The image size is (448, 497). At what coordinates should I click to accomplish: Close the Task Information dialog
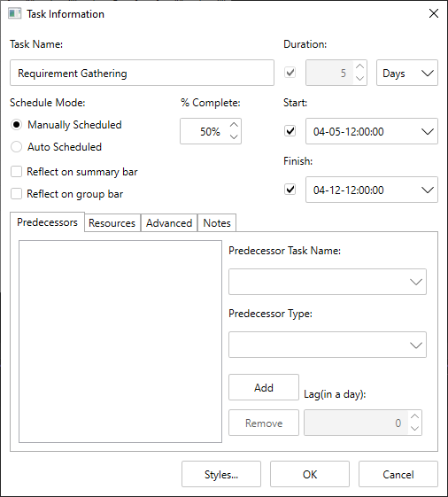(x=434, y=13)
